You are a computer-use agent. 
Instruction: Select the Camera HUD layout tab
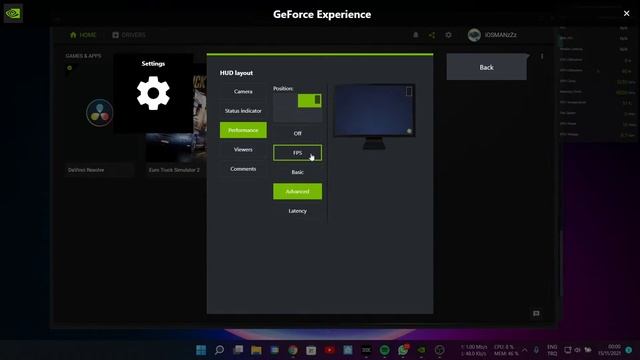(243, 91)
